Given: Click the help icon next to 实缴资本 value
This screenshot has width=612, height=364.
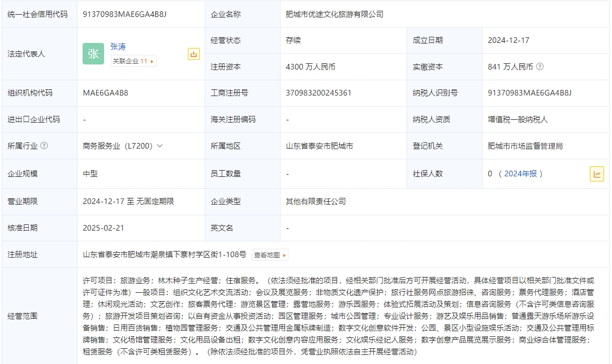Looking at the screenshot, I should pyautogui.click(x=540, y=67).
